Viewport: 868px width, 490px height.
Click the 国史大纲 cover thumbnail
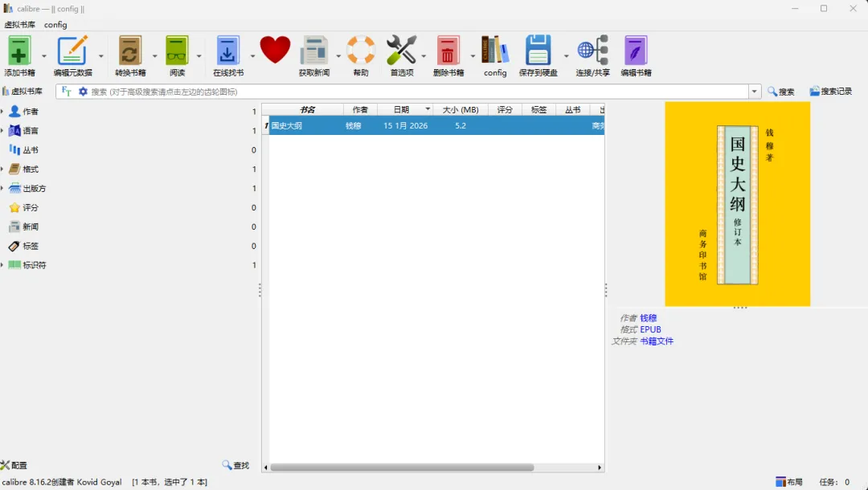(737, 203)
